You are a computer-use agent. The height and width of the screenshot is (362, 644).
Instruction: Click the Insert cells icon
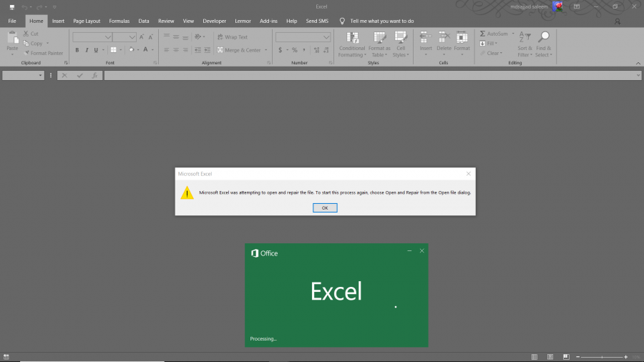[426, 38]
